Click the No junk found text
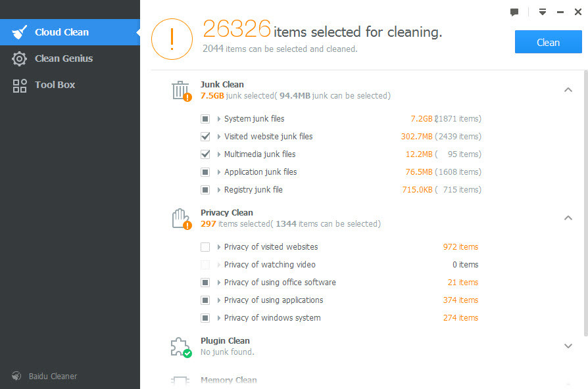The height and width of the screenshot is (389, 588). pyautogui.click(x=228, y=352)
